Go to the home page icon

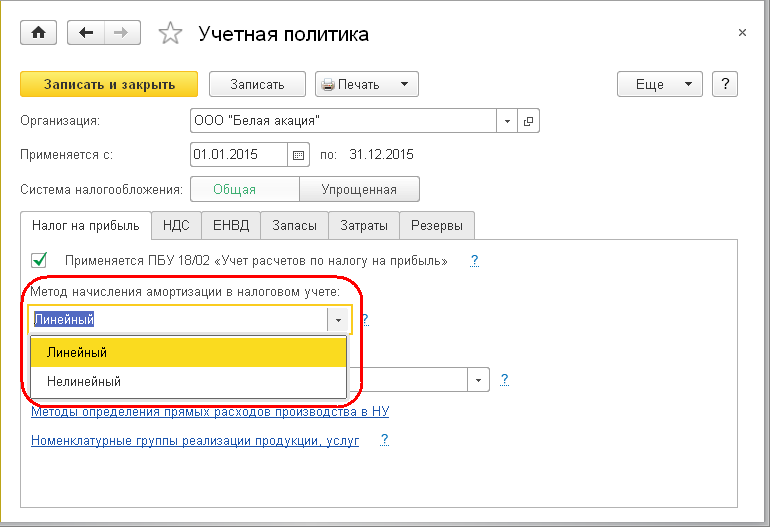click(38, 33)
